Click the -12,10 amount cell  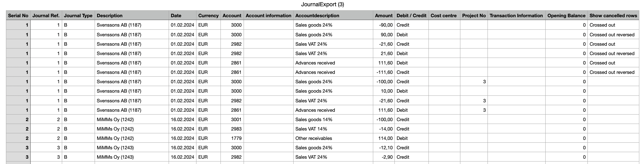click(x=384, y=147)
